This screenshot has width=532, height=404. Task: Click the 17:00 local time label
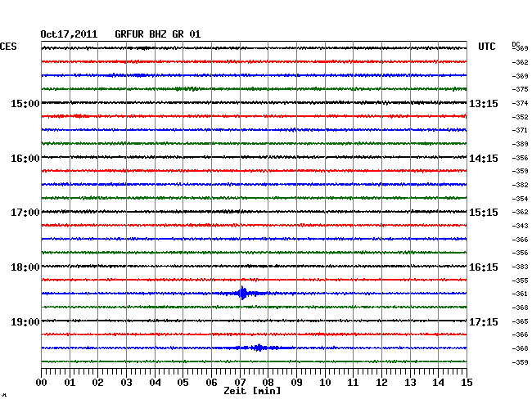click(x=25, y=213)
